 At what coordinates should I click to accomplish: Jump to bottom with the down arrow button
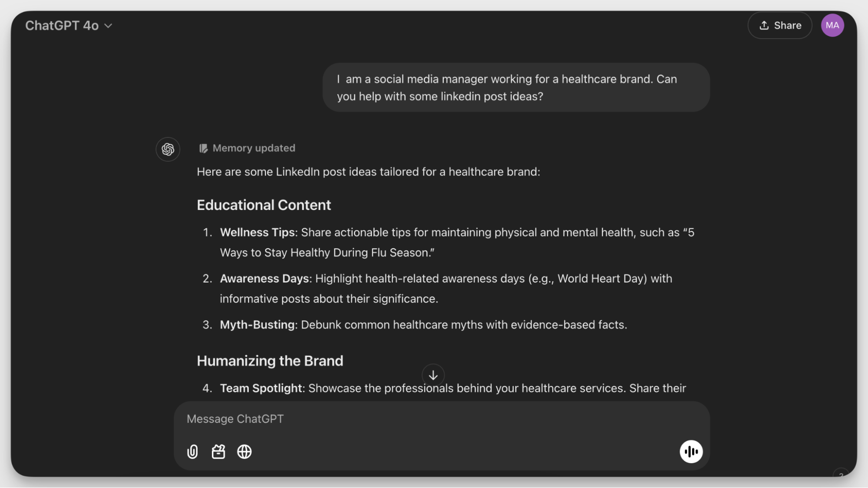click(433, 375)
